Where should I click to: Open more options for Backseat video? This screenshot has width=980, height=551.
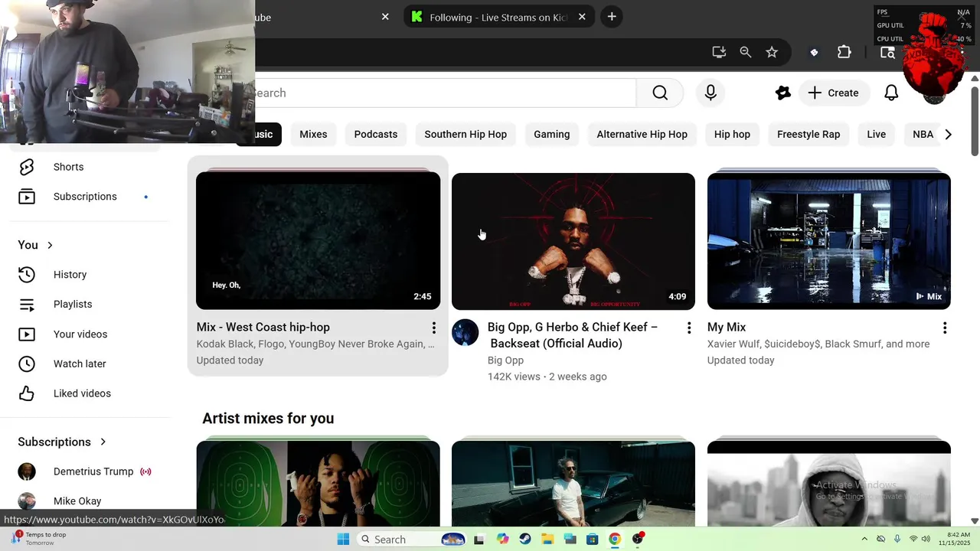689,328
